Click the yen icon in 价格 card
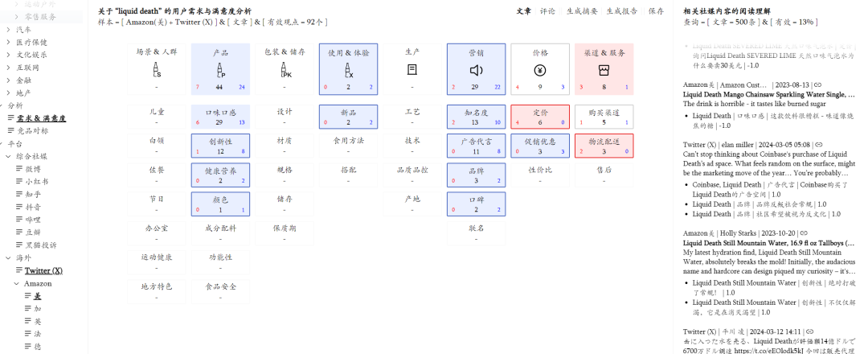This screenshot has width=868, height=354. tap(540, 70)
